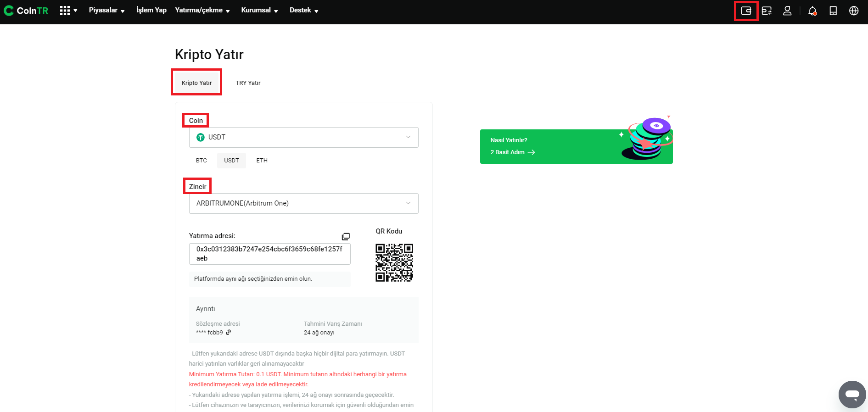Select the ETH quick coin button
This screenshot has height=412, width=868.
(262, 161)
